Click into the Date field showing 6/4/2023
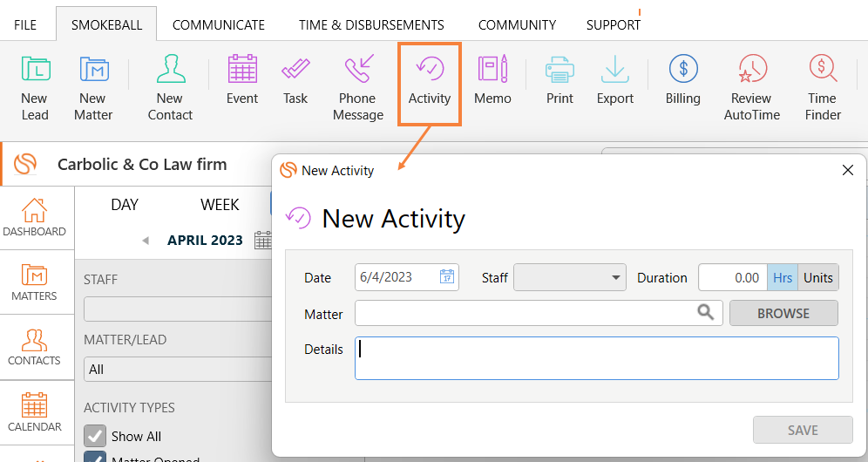Image resolution: width=868 pixels, height=462 pixels. pos(406,277)
